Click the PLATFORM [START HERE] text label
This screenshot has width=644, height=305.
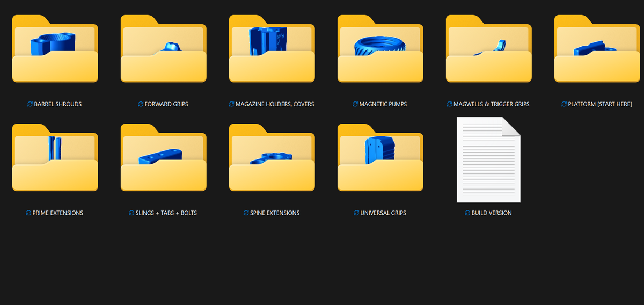coord(600,104)
